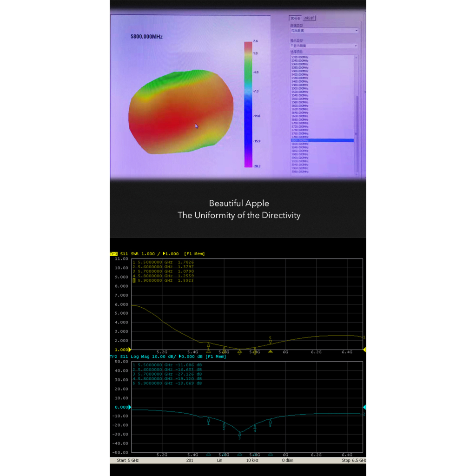The height and width of the screenshot is (476, 476).
Task: Expand the 数据类型 dropdown
Action: 324,31
